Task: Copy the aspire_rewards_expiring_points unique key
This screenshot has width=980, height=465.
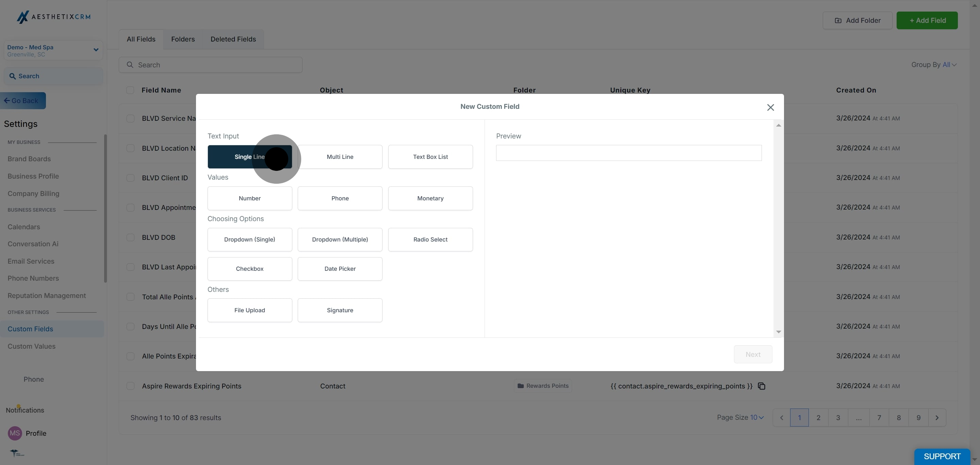Action: (761, 386)
